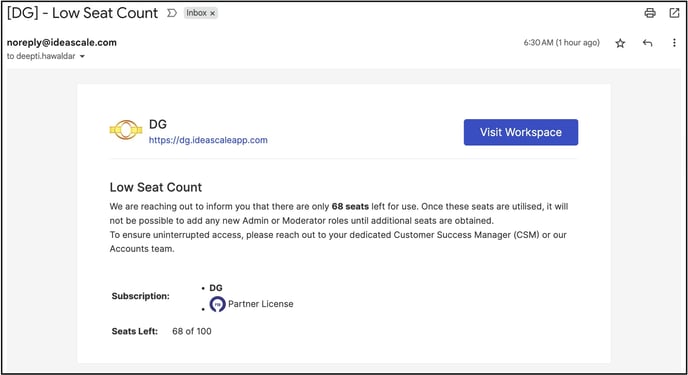The height and width of the screenshot is (375, 688).
Task: Click sender noreply@ideascale.com
Action: [62, 43]
